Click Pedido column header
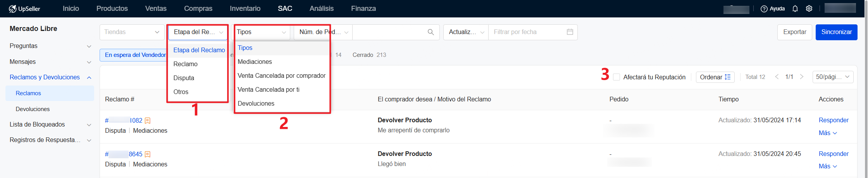 pos(619,99)
